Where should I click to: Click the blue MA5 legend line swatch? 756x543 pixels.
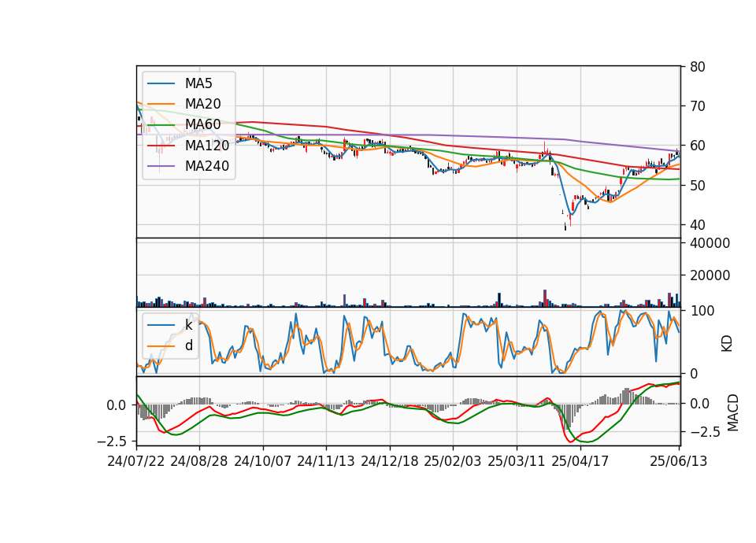click(161, 83)
